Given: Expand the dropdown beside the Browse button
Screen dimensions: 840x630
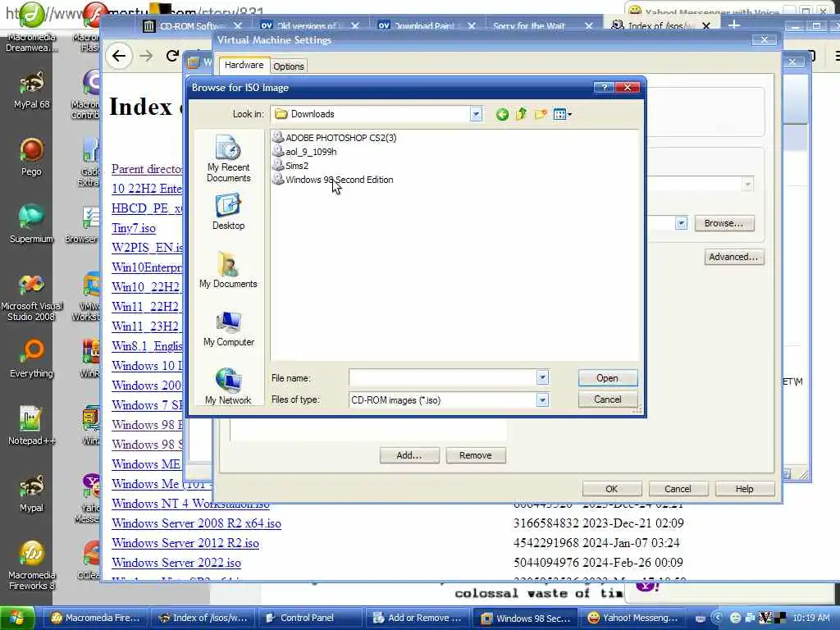Looking at the screenshot, I should click(x=681, y=223).
